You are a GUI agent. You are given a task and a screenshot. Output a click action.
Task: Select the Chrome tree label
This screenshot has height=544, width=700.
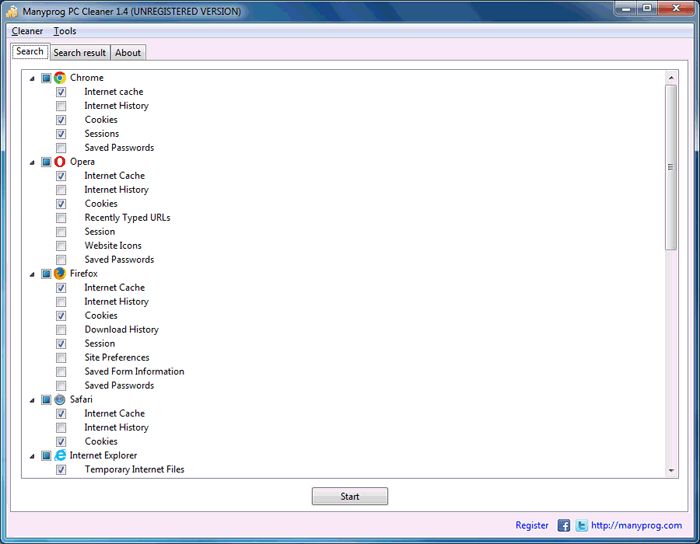click(x=87, y=78)
